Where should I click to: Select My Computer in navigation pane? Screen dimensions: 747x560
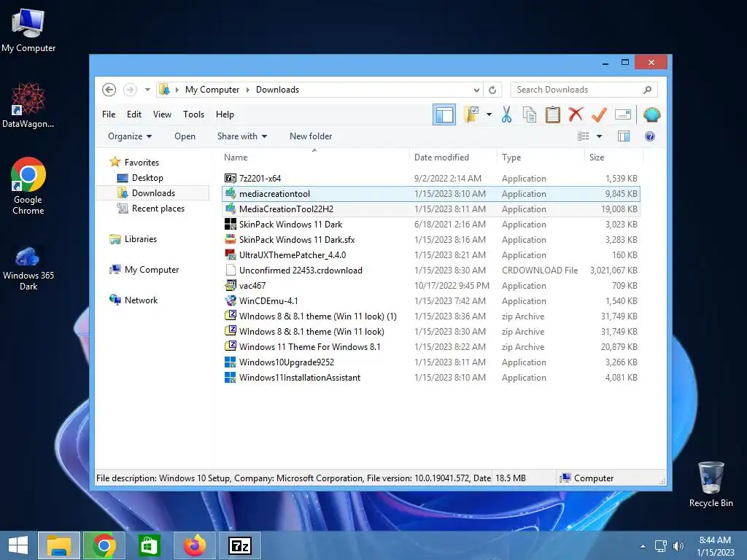[x=152, y=270]
